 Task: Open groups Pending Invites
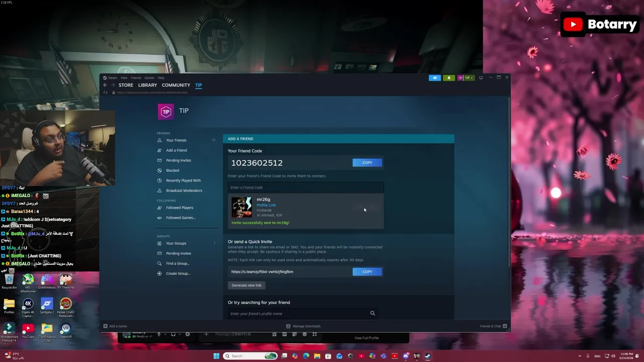click(x=178, y=253)
